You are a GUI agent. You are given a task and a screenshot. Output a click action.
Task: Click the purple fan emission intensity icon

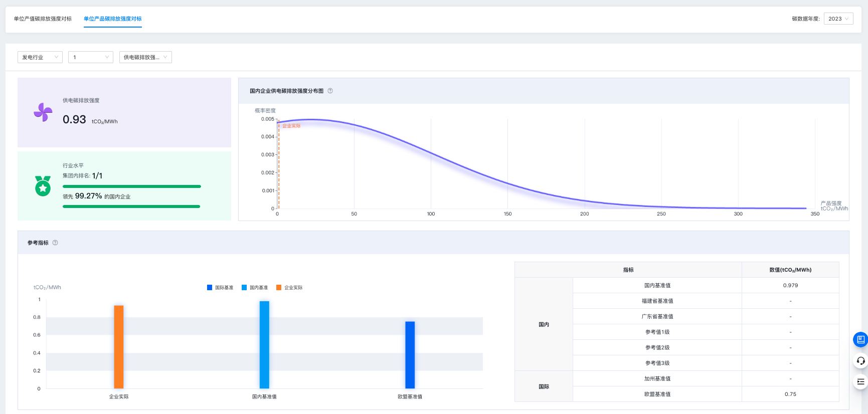coord(43,112)
